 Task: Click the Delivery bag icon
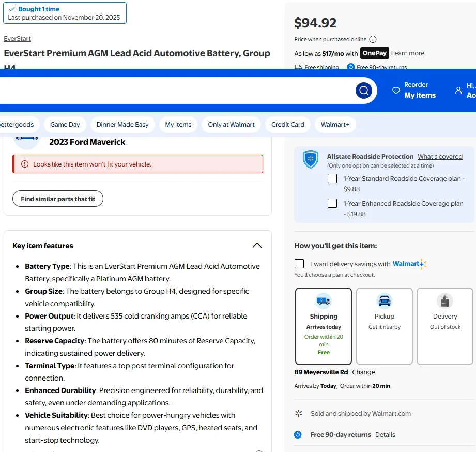point(445,300)
